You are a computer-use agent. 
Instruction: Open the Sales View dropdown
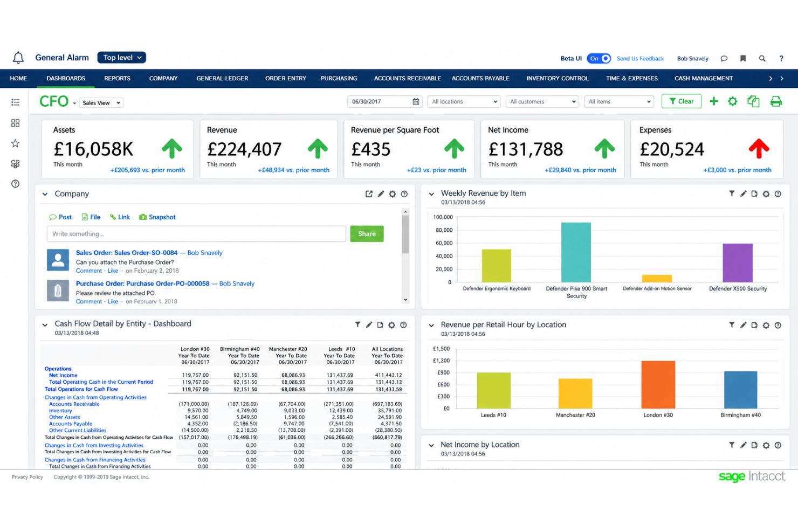[101, 102]
